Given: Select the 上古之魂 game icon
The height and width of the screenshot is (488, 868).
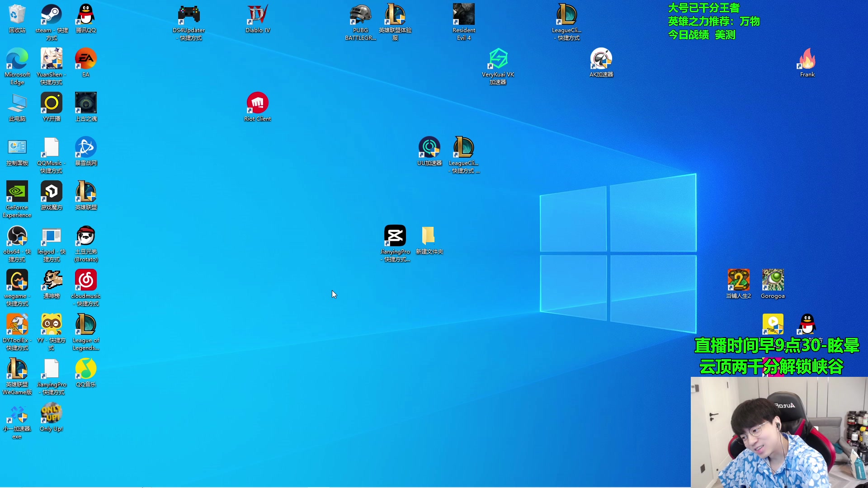Looking at the screenshot, I should pos(86,107).
